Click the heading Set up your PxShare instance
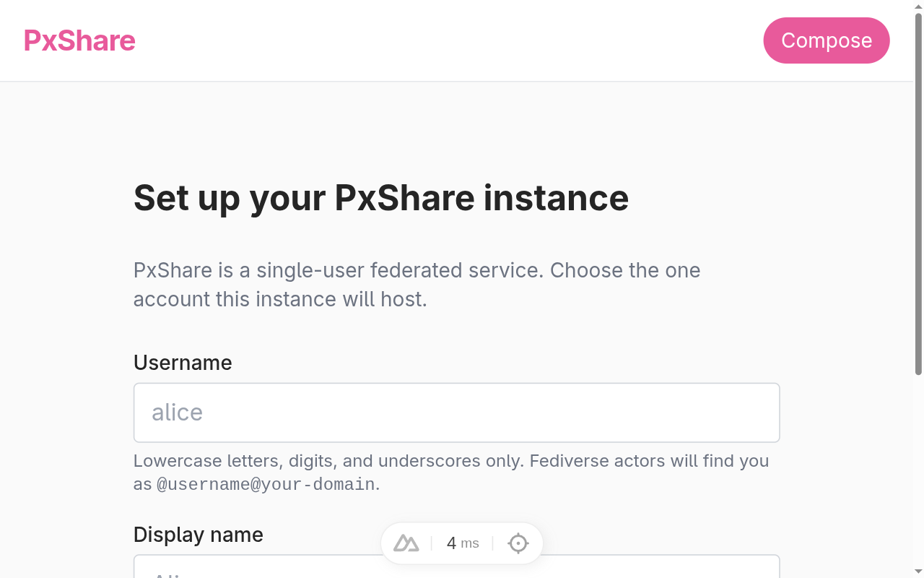 [x=381, y=198]
